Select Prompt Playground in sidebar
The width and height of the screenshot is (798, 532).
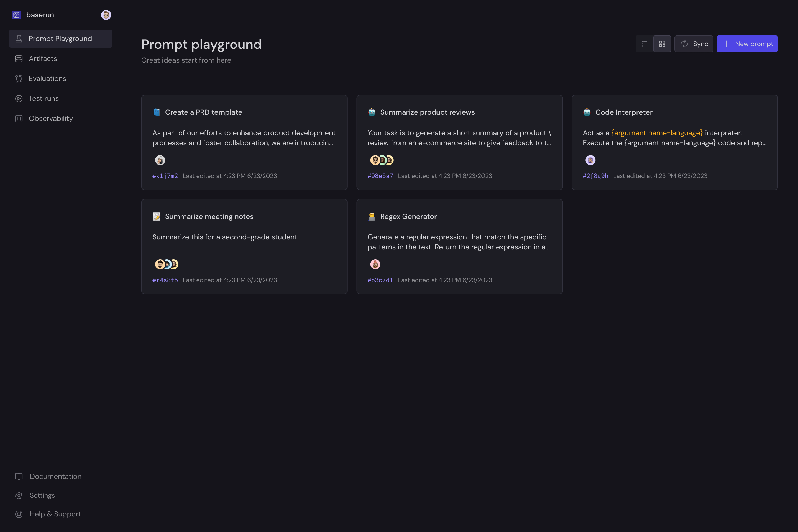click(x=60, y=39)
